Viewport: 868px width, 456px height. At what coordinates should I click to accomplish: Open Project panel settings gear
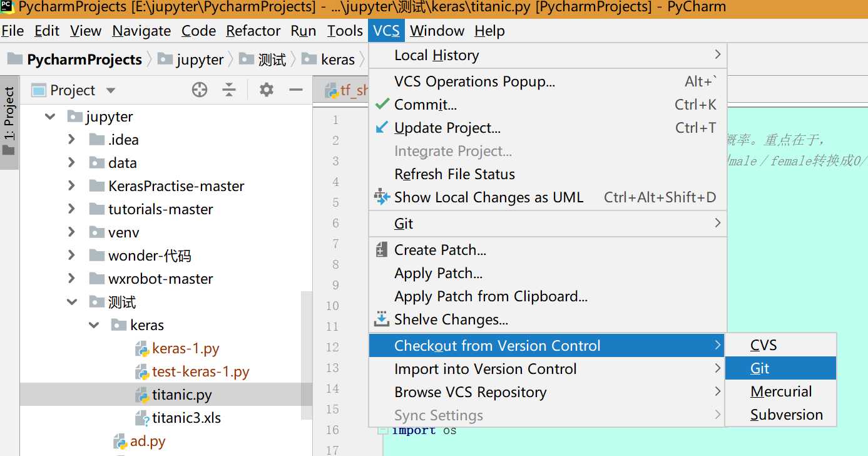(x=267, y=90)
